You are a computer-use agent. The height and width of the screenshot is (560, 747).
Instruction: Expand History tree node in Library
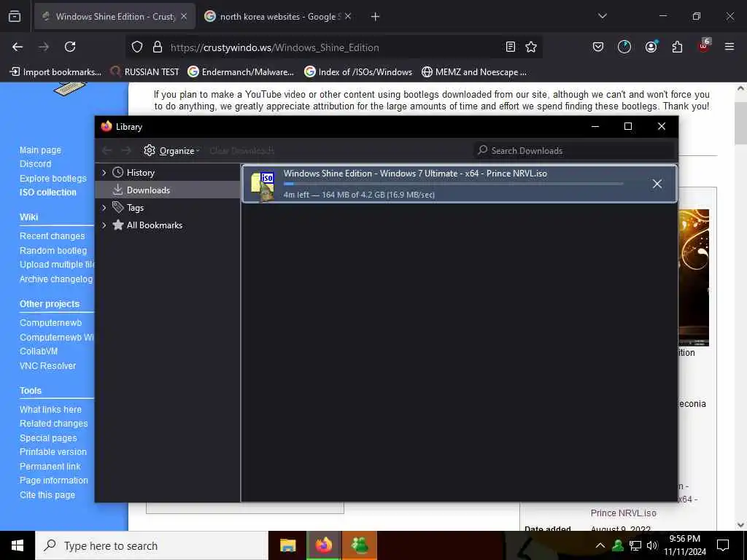(104, 172)
